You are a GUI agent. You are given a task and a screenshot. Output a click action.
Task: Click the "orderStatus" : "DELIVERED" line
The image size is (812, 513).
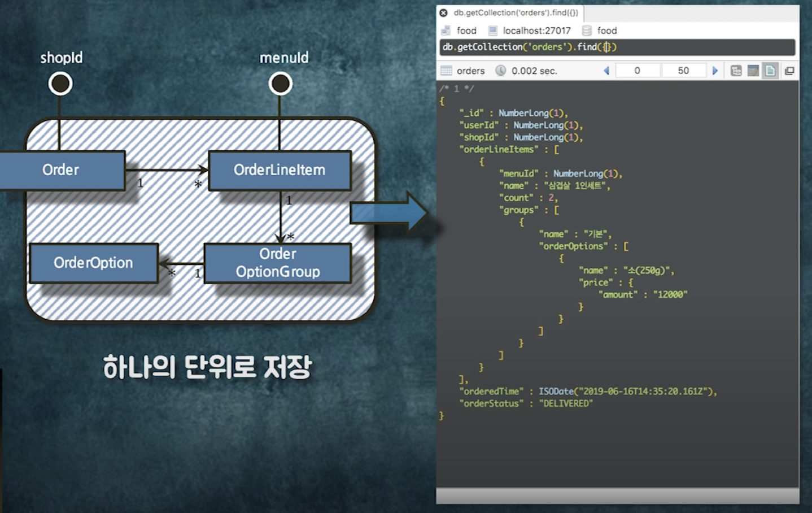coord(526,403)
